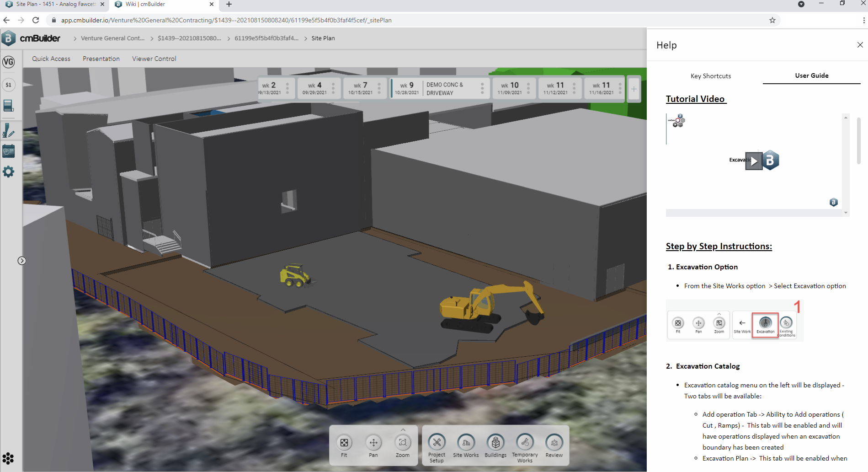Image resolution: width=868 pixels, height=472 pixels.
Task: Open the site plan drawing tool icon
Action: (9, 130)
